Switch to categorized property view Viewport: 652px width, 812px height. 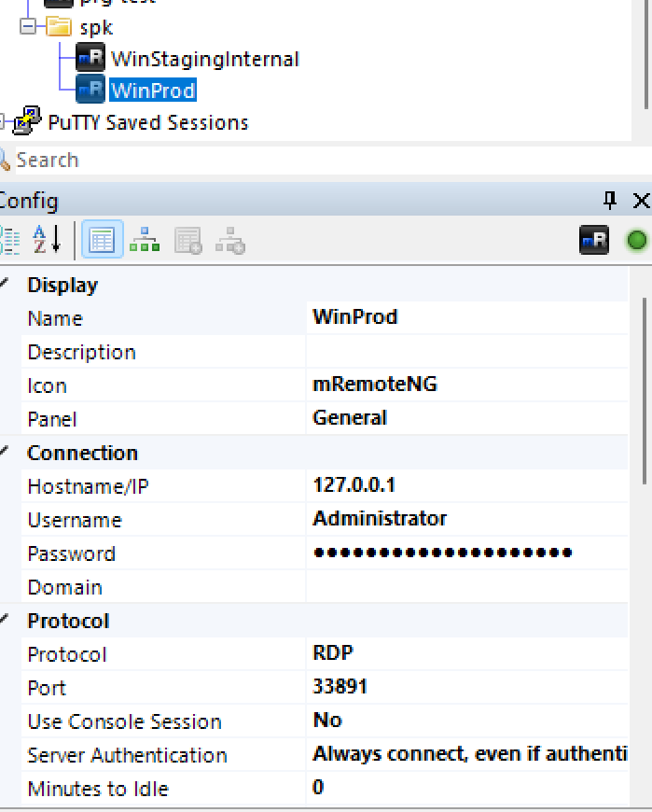[9, 240]
